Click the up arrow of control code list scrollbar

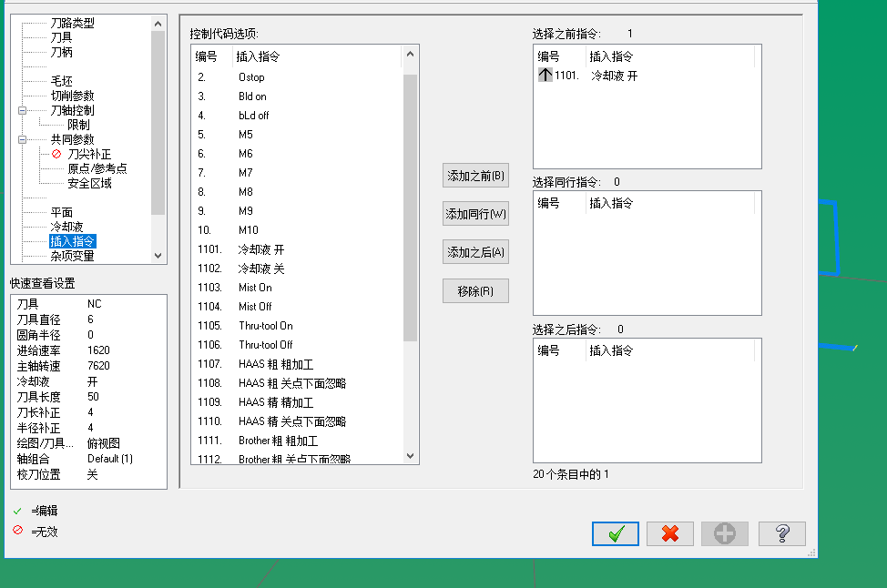coord(410,55)
